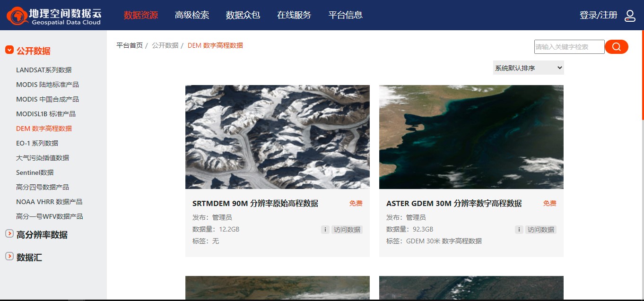The height and width of the screenshot is (301, 644).
Task: Select Sentinel数据 in the sidebar
Action: pos(35,172)
